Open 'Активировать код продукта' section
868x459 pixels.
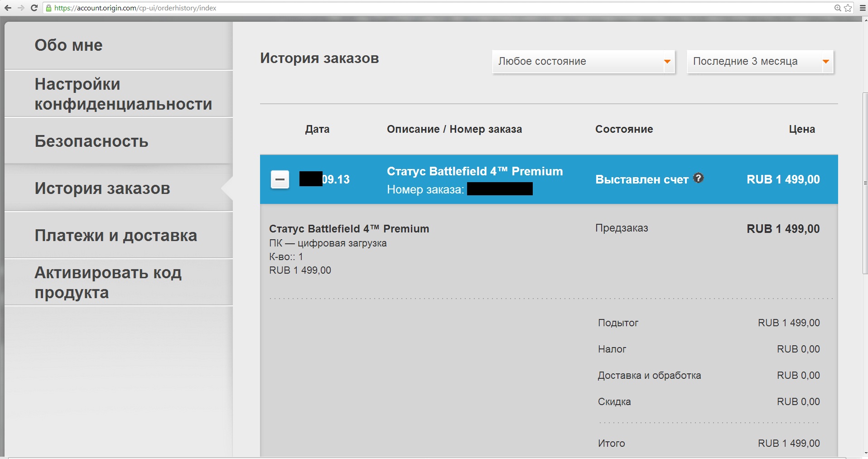[119, 282]
